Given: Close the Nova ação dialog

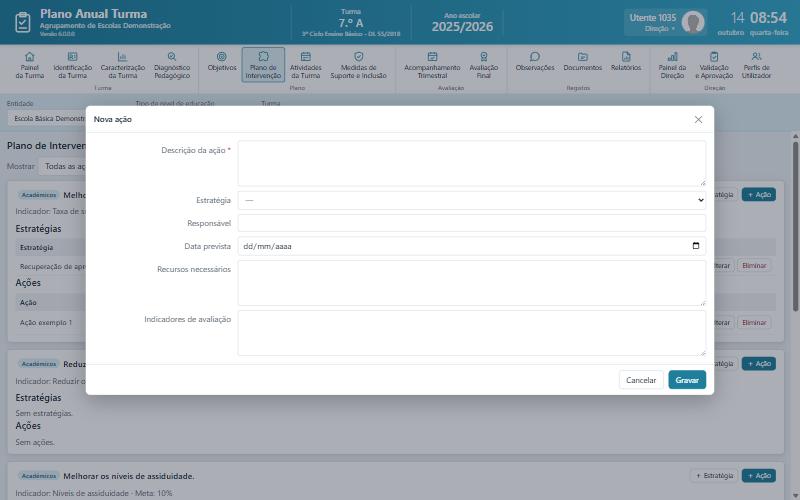Looking at the screenshot, I should click(698, 119).
